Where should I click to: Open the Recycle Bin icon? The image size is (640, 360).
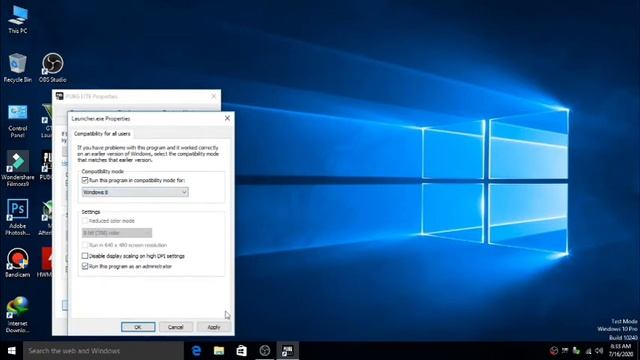(18, 68)
